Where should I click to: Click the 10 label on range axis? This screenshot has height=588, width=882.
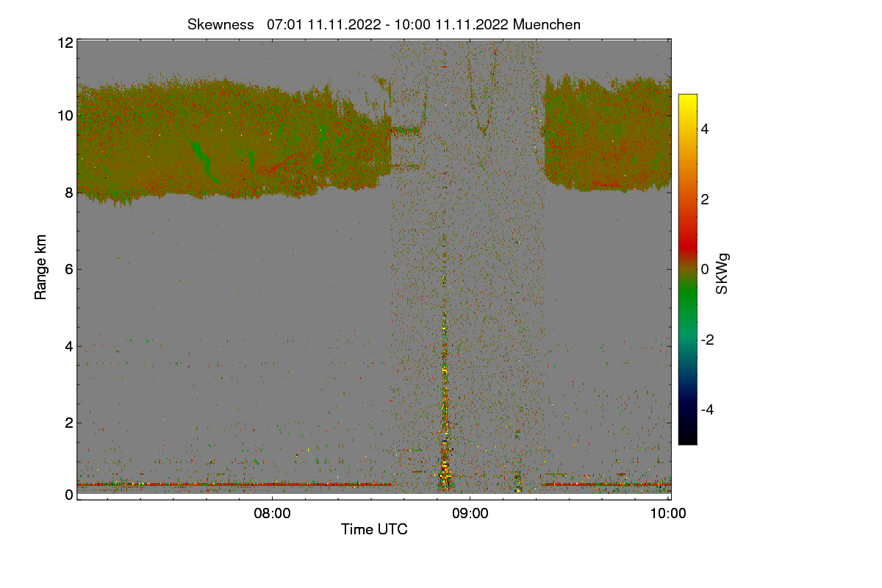click(x=65, y=115)
